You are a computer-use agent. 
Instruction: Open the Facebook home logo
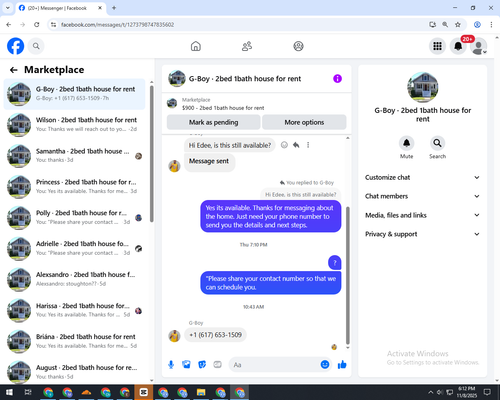pos(16,46)
